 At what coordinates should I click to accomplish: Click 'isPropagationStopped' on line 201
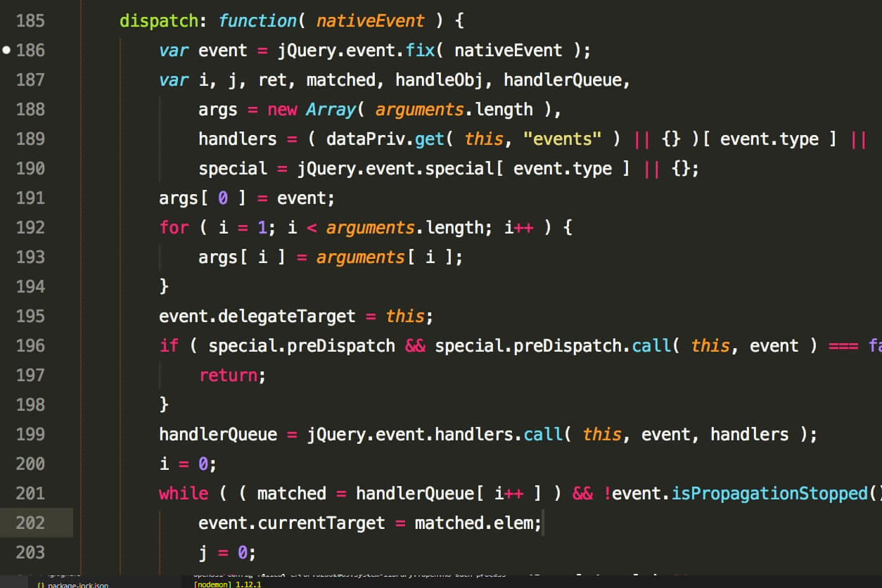[x=769, y=494]
